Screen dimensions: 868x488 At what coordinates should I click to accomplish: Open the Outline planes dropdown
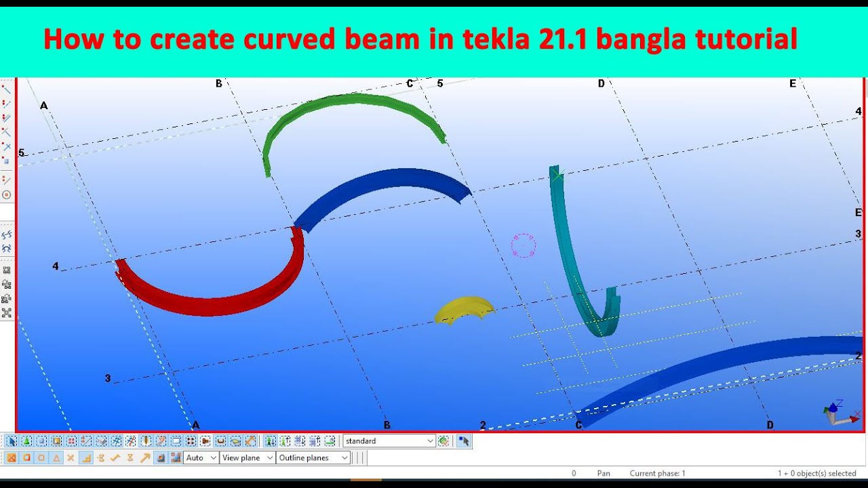point(313,457)
